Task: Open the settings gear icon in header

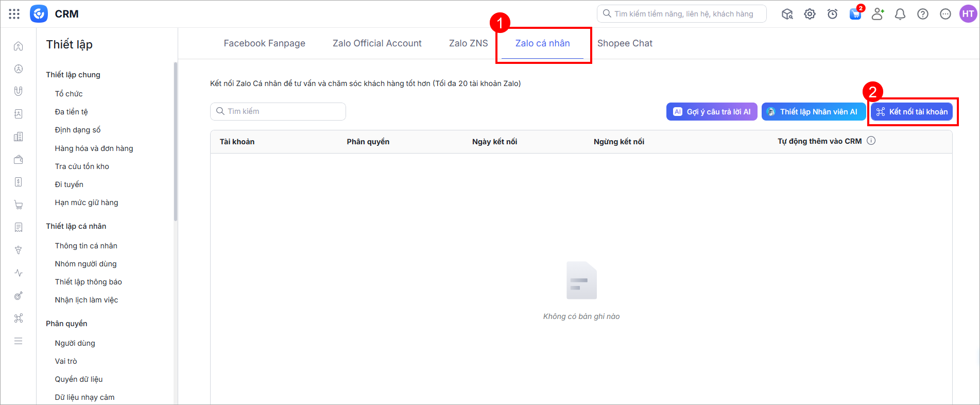Action: (810, 14)
